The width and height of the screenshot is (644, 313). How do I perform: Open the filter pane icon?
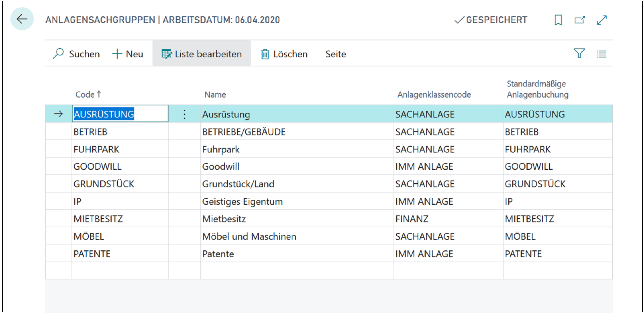(579, 53)
